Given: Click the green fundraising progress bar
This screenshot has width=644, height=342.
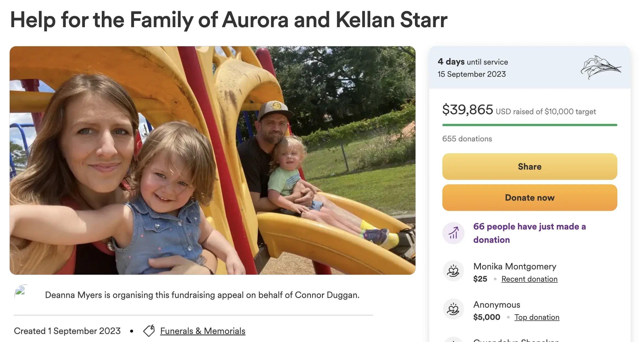Looking at the screenshot, I should coord(529,125).
